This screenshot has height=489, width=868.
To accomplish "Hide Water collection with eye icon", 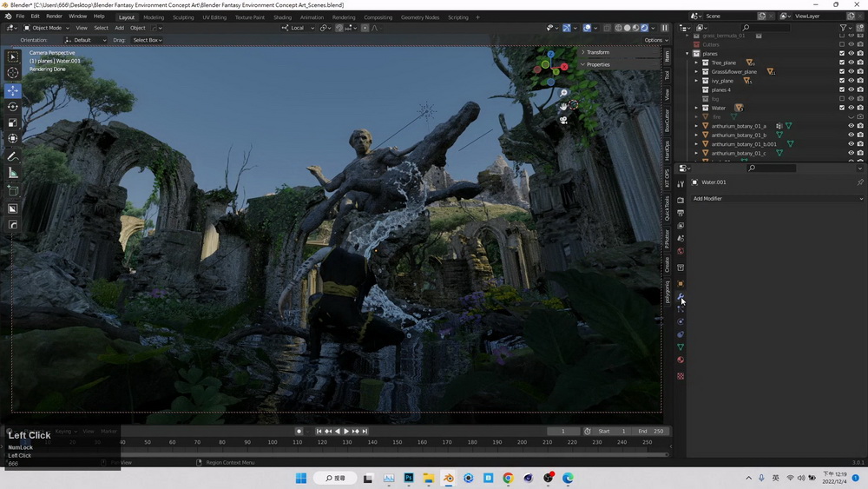I will (x=851, y=108).
